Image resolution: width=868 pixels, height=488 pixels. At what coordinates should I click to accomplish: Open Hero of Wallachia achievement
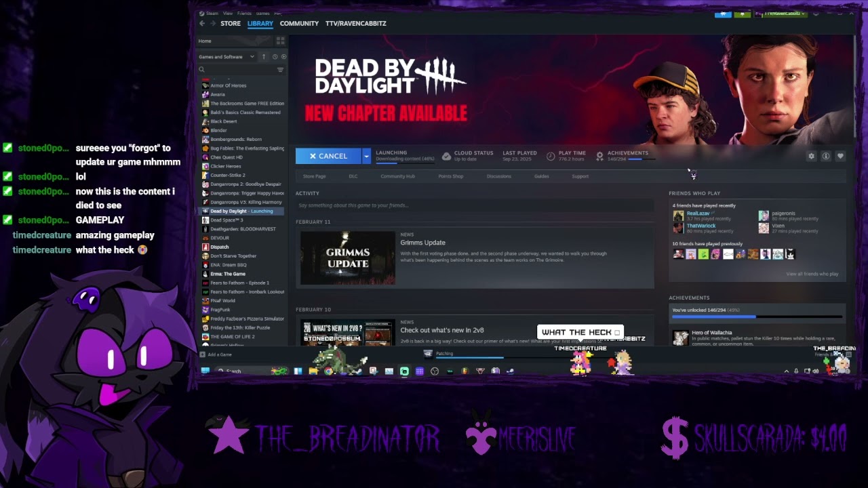[712, 333]
